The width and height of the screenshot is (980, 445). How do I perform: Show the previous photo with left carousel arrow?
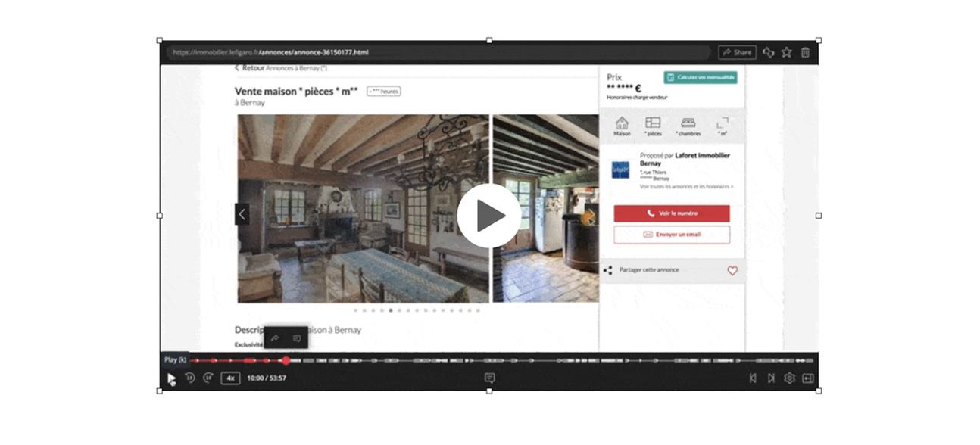click(x=242, y=214)
